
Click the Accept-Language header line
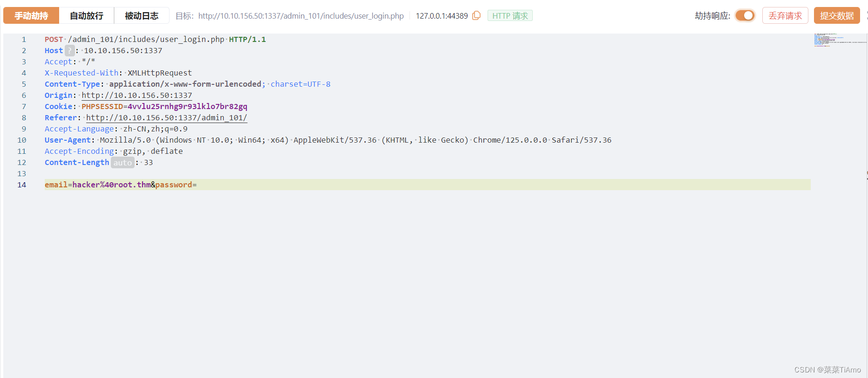(x=116, y=129)
